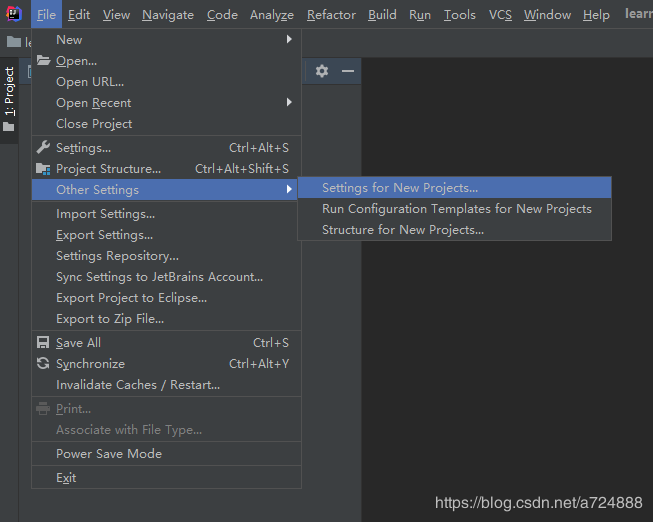Click Invalidate Caches / Restart

[x=138, y=385]
